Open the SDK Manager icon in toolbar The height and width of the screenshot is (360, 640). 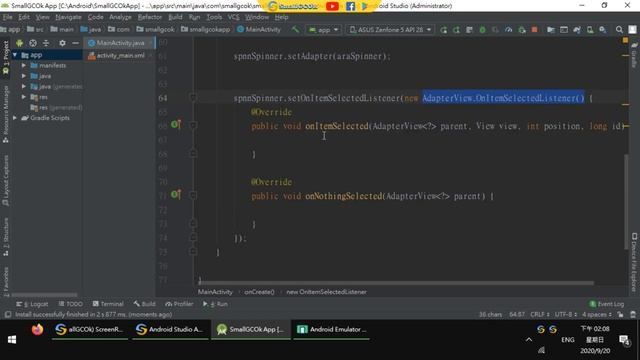pyautogui.click(x=602, y=30)
